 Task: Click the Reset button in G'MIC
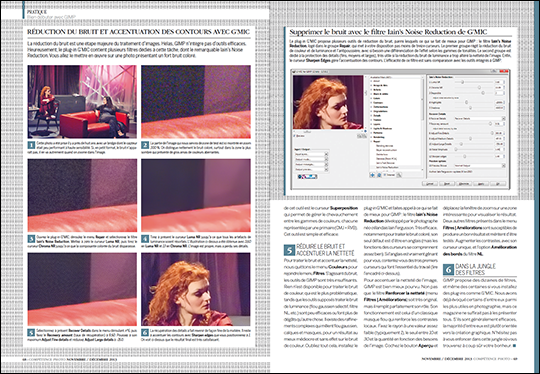(447, 184)
